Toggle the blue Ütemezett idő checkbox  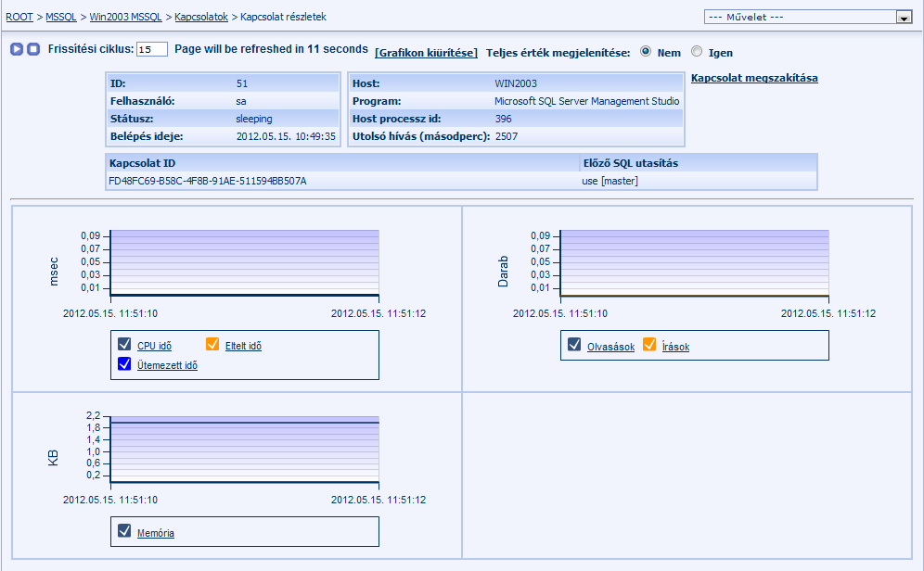125,364
